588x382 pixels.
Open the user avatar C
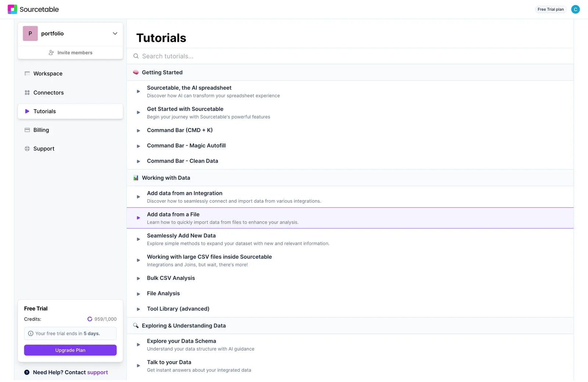[576, 9]
